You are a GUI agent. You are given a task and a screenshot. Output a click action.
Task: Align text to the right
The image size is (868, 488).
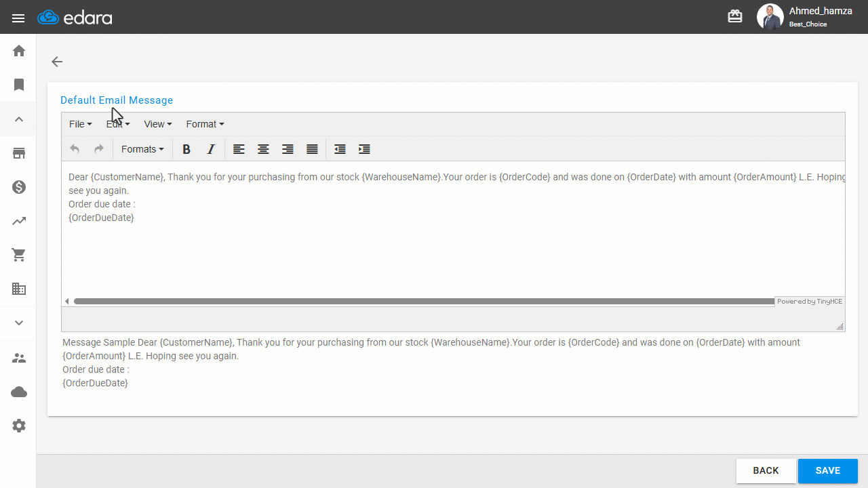coord(288,149)
